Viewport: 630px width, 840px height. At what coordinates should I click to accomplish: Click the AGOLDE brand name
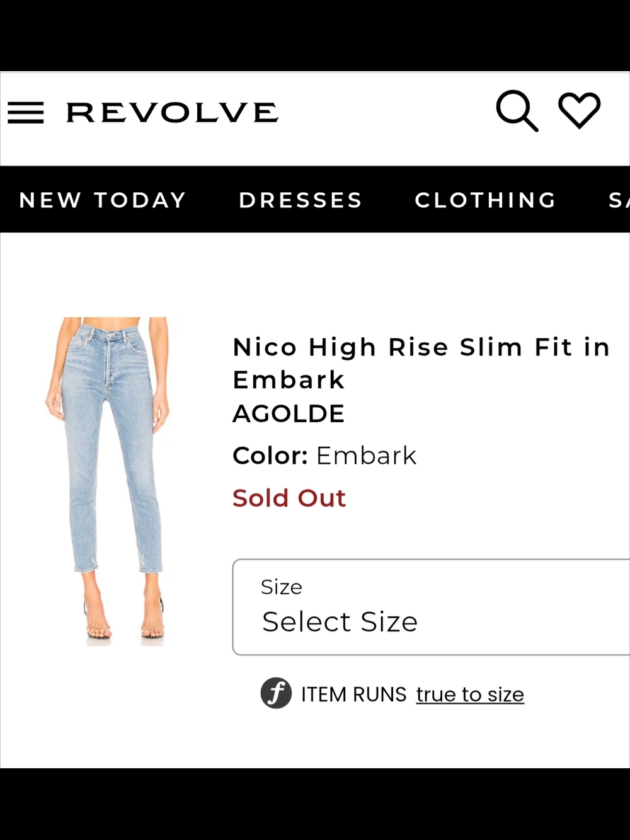pos(289,413)
